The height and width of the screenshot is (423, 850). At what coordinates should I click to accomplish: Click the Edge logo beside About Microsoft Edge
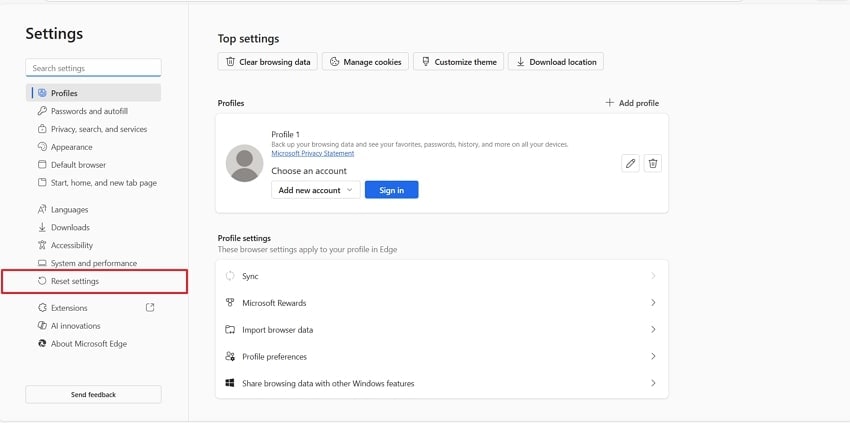[42, 343]
